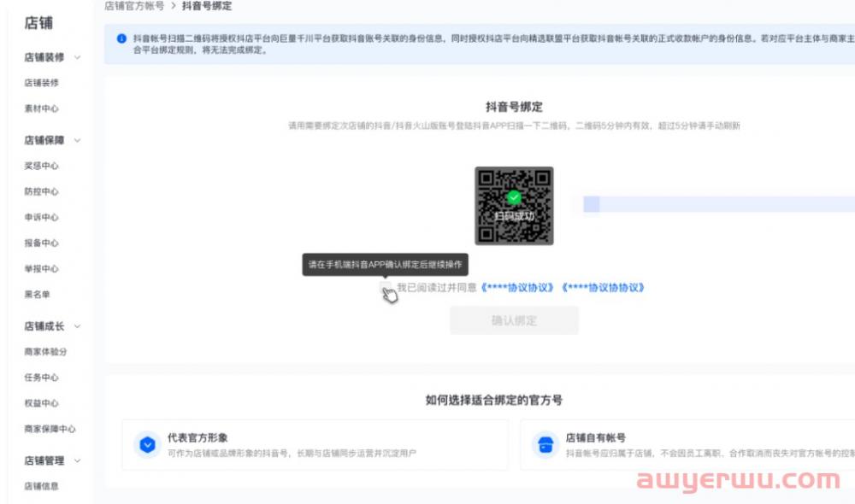
Task: Click the QR code showing 扫码成功
Action: (514, 205)
